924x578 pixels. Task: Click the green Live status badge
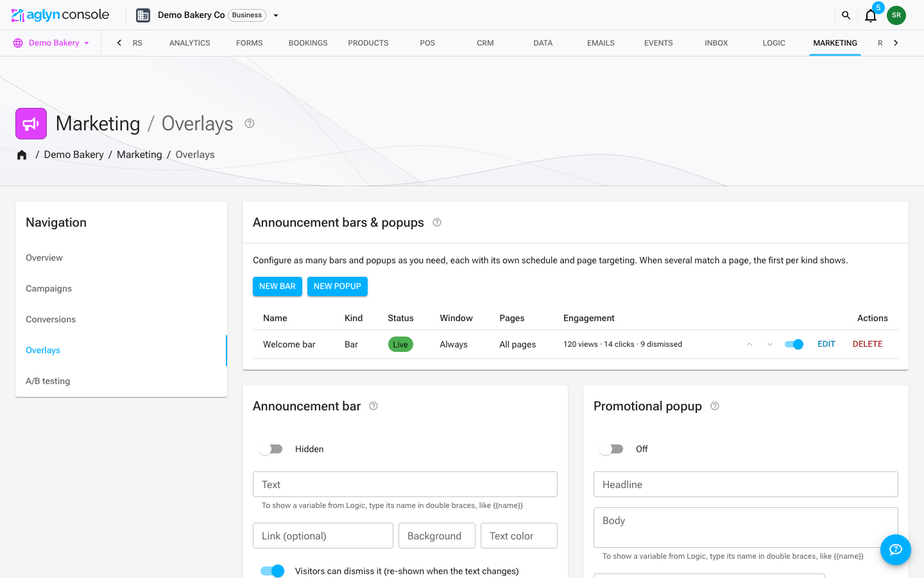click(400, 344)
